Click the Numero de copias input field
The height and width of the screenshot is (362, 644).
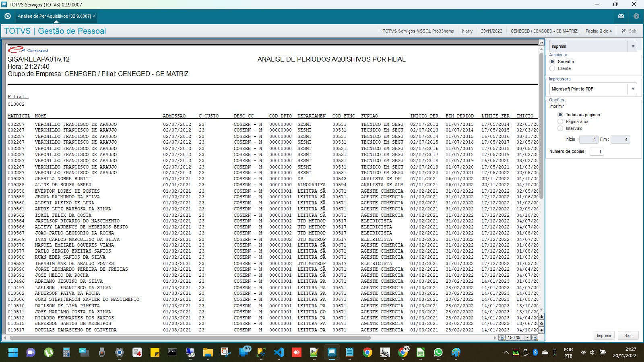tap(597, 152)
